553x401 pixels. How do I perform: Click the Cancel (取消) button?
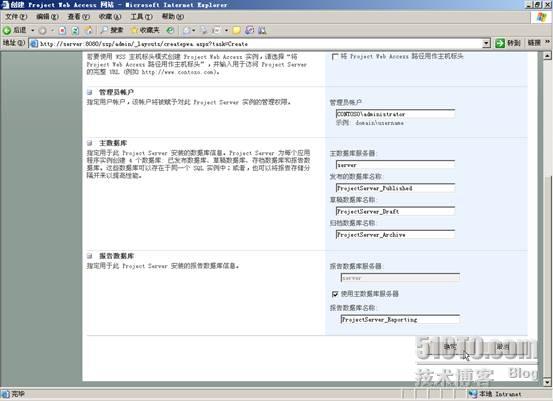[503, 347]
